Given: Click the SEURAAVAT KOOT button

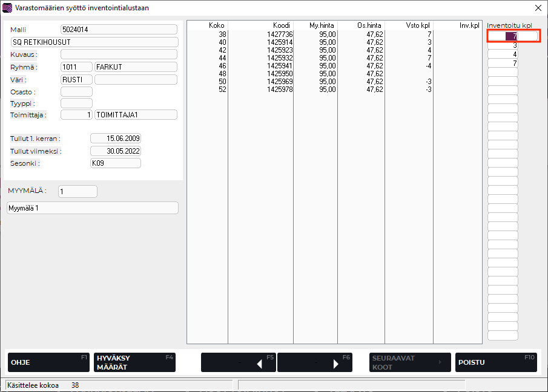Looking at the screenshot, I should click(410, 362).
